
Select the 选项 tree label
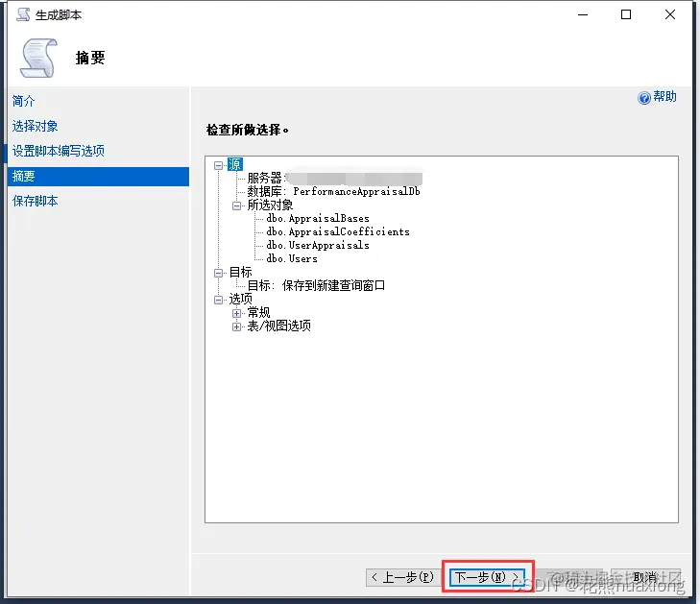[x=240, y=299]
